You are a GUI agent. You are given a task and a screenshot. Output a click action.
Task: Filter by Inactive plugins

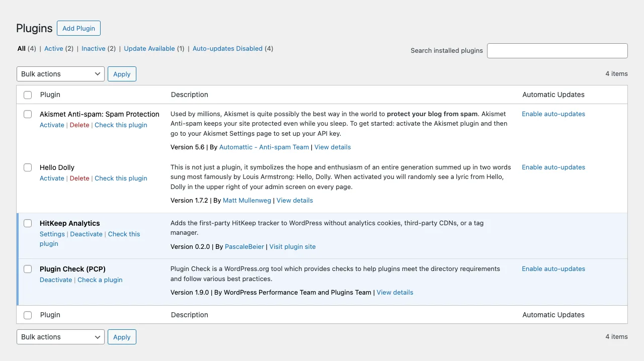point(94,49)
